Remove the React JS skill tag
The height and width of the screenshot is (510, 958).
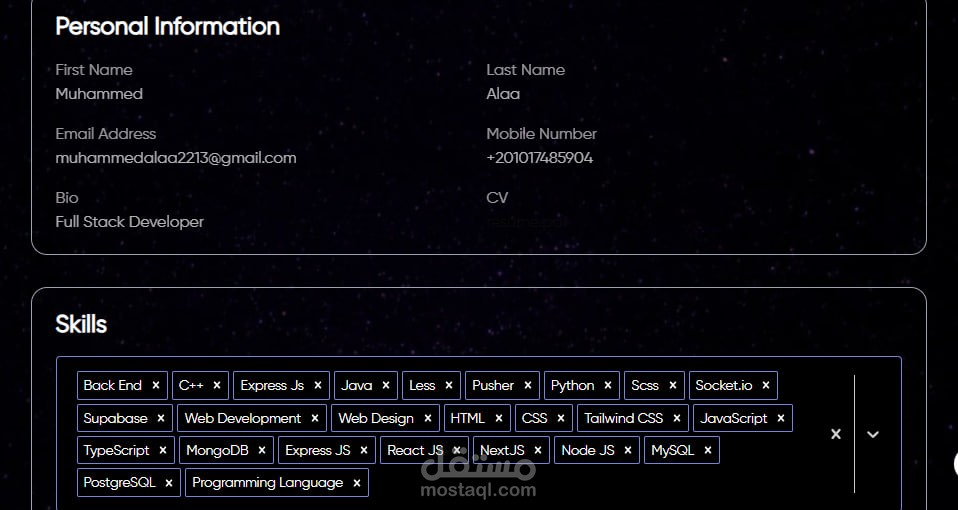coord(456,450)
